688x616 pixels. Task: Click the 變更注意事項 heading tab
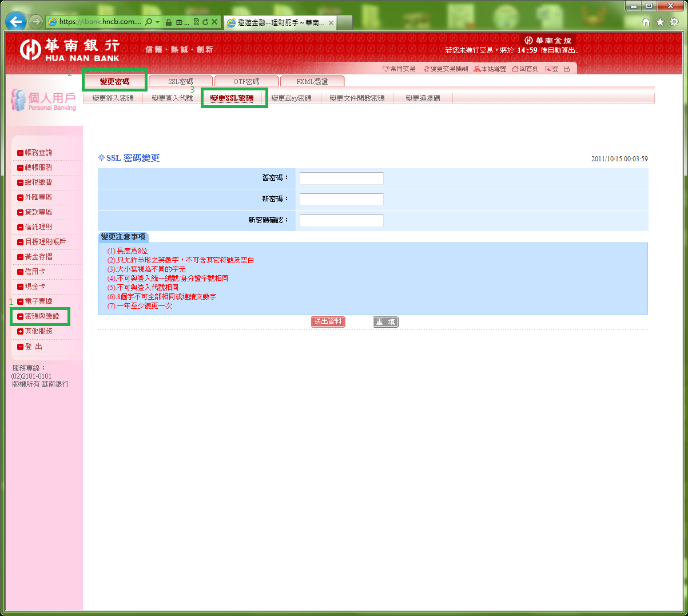124,237
